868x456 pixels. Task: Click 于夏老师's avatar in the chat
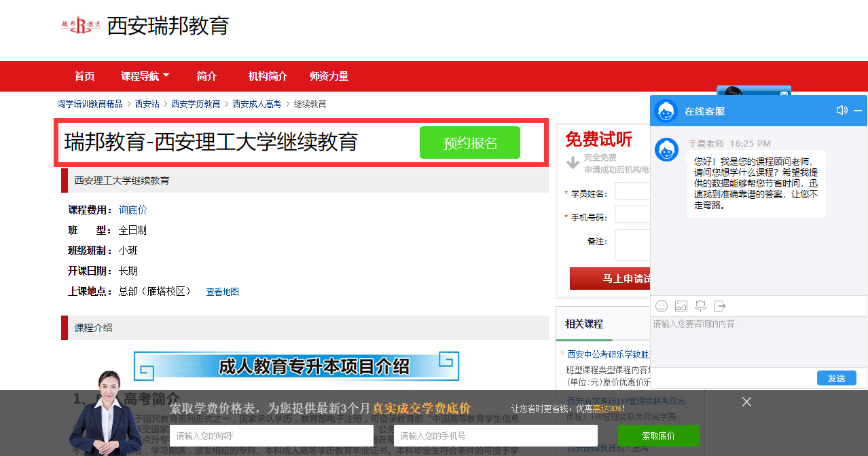click(666, 149)
